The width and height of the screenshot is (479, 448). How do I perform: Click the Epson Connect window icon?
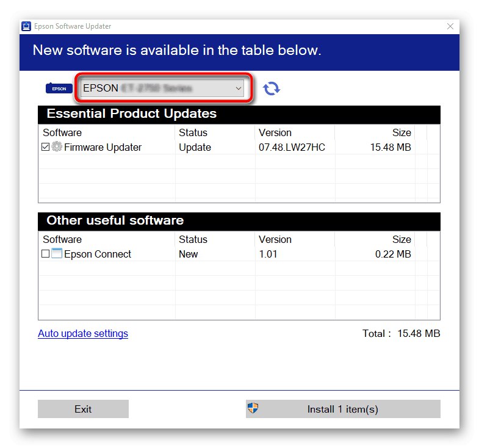pyautogui.click(x=57, y=253)
